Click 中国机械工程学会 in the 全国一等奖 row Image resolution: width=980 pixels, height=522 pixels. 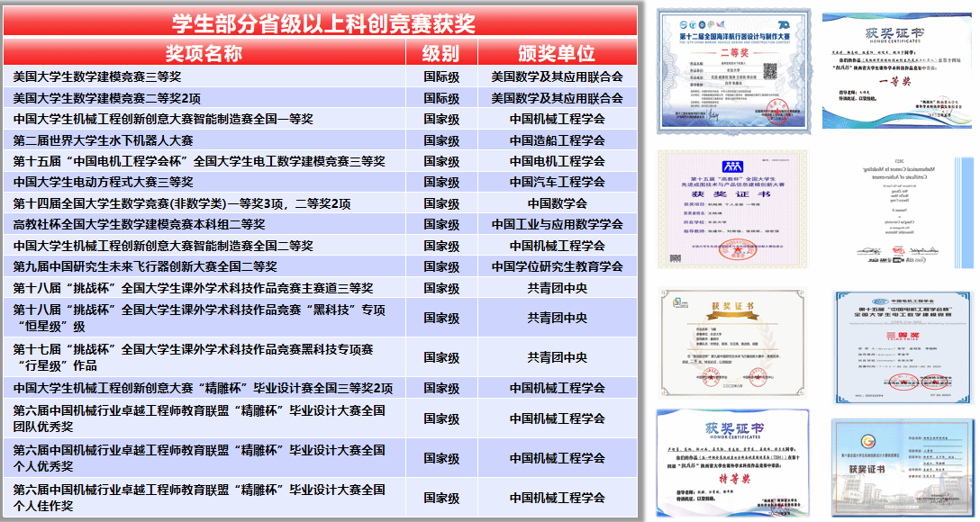tap(557, 119)
